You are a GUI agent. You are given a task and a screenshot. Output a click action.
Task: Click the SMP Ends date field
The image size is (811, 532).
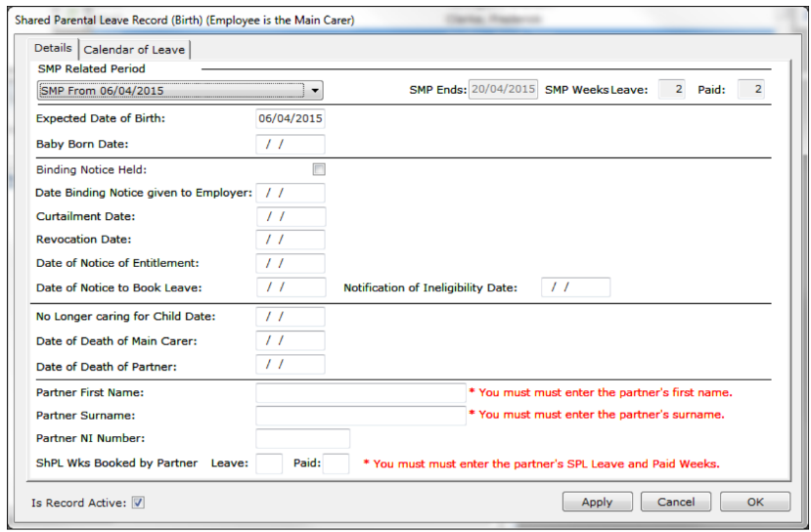503,89
